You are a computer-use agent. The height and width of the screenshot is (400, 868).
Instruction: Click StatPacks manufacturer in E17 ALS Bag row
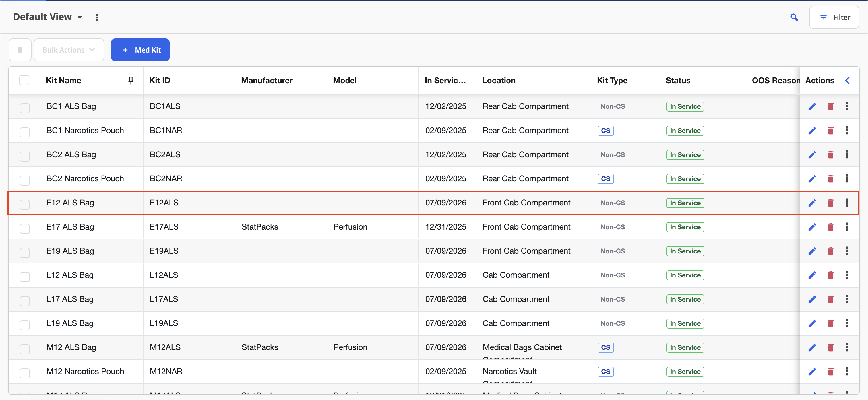coord(260,227)
